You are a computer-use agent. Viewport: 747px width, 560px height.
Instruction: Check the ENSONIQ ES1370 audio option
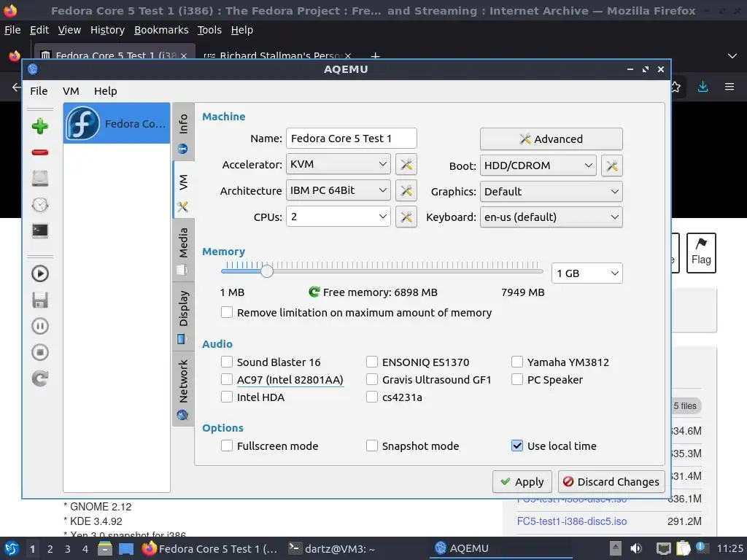[x=372, y=362]
